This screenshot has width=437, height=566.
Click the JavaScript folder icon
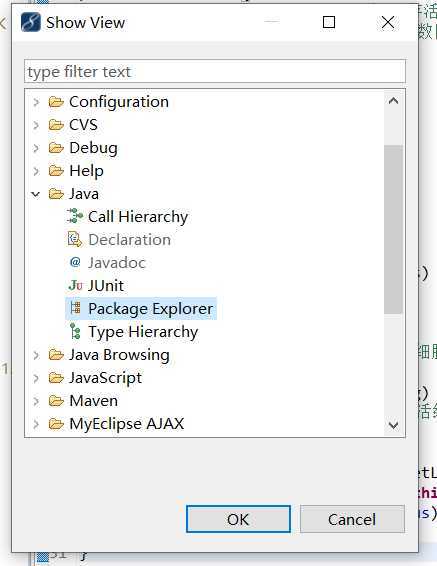56,378
